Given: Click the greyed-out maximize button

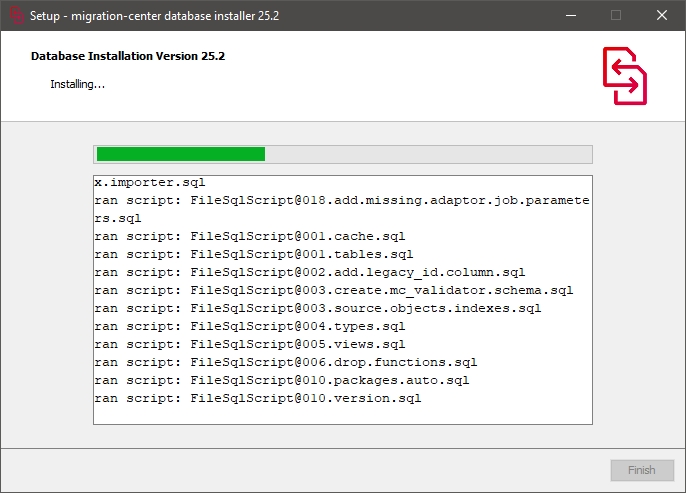Looking at the screenshot, I should 616,15.
